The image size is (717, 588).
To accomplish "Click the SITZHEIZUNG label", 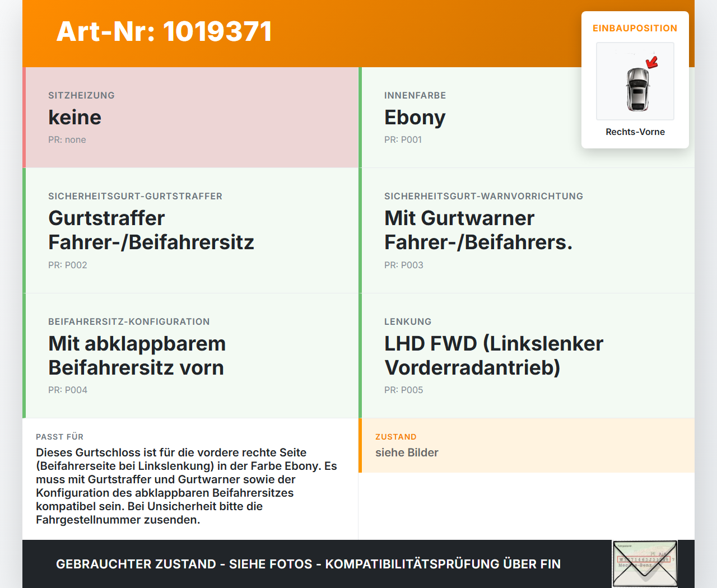I will tap(81, 95).
